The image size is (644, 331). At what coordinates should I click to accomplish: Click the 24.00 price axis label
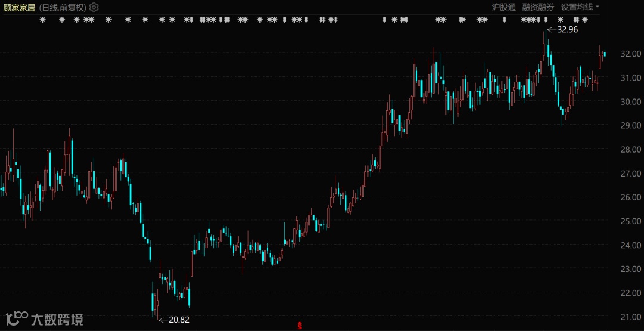tap(630, 245)
